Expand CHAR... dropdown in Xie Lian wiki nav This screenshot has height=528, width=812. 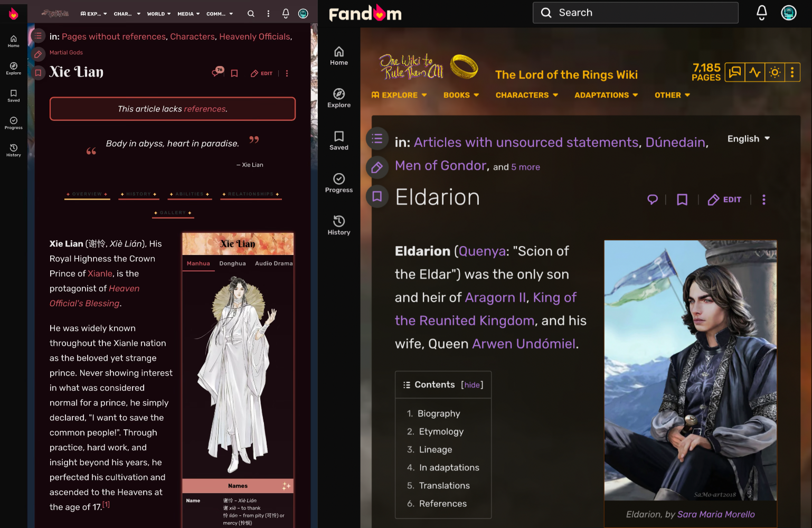pos(127,14)
